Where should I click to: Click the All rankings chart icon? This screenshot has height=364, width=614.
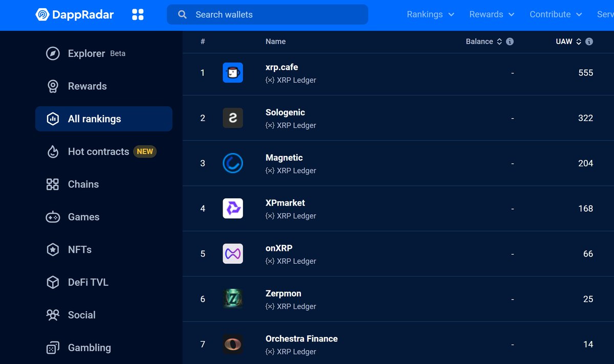(53, 119)
